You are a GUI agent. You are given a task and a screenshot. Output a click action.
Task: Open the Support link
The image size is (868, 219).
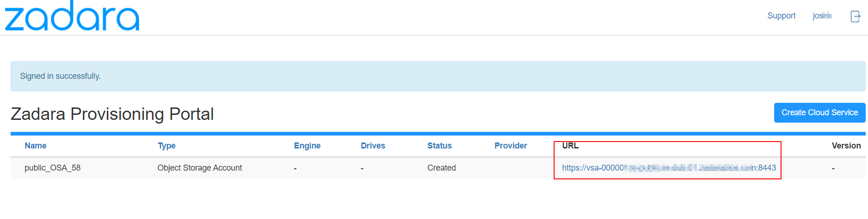[781, 16]
